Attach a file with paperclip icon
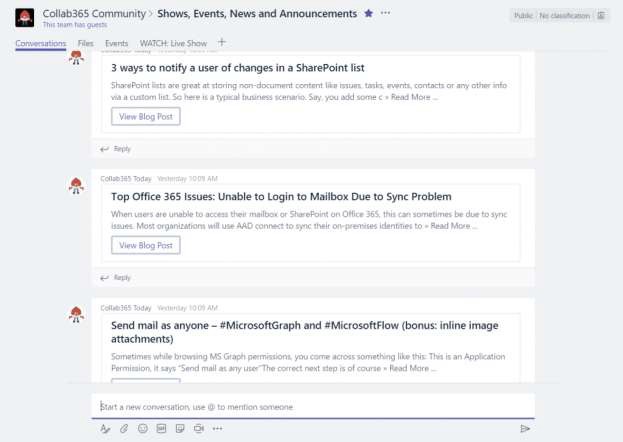Screen dimensions: 623x442 (x=124, y=428)
